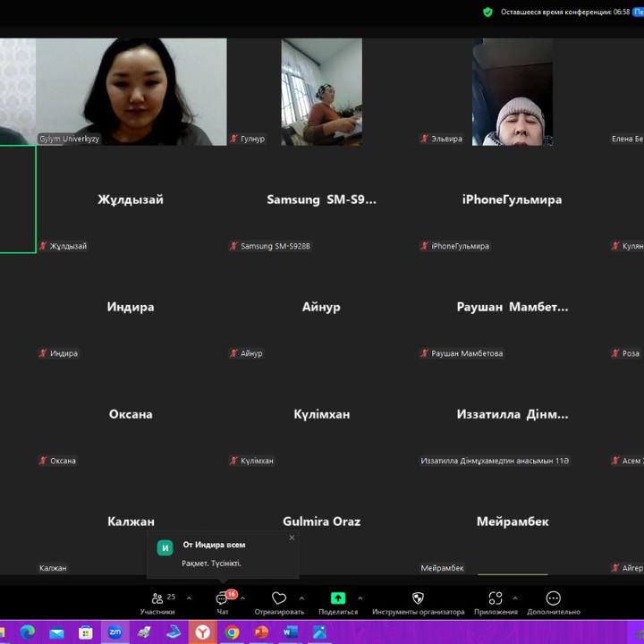This screenshot has width=644, height=644.
Task: Click muted mic icon beside Раушан Мамбетова
Action: [425, 353]
